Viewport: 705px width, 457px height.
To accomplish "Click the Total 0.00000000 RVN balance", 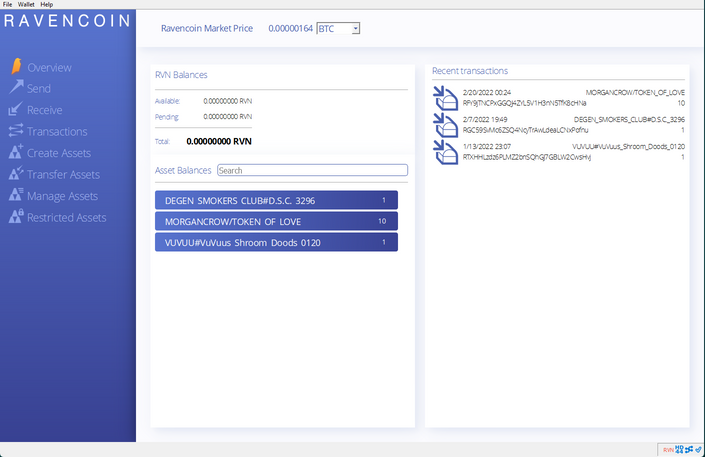I will click(x=219, y=141).
